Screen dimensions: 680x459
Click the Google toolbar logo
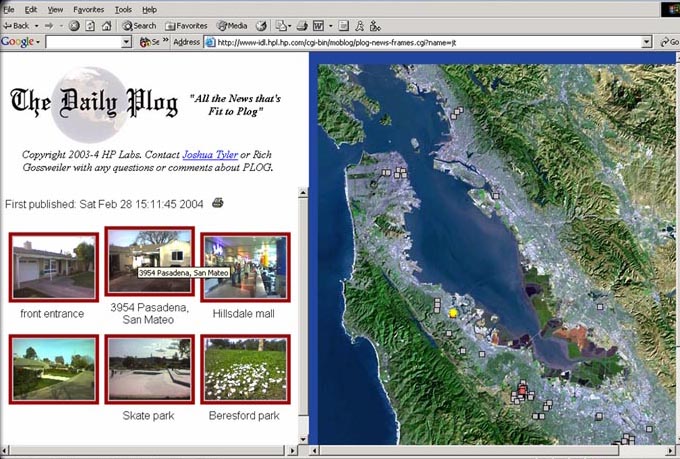click(20, 42)
